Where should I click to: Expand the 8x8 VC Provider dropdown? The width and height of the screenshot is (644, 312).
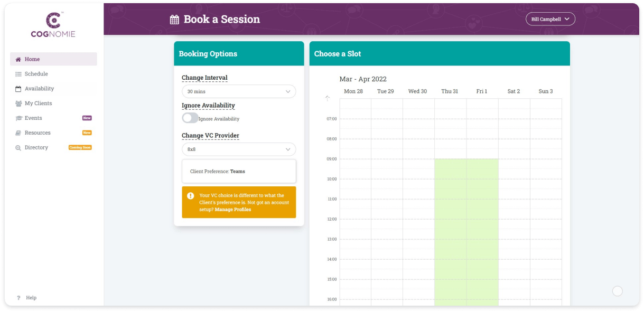(x=239, y=149)
